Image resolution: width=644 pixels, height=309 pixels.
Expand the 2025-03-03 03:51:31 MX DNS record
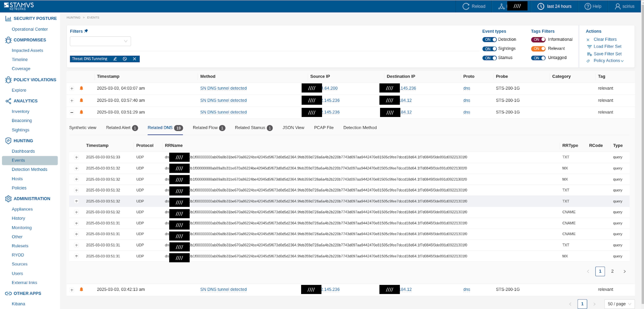(x=77, y=256)
